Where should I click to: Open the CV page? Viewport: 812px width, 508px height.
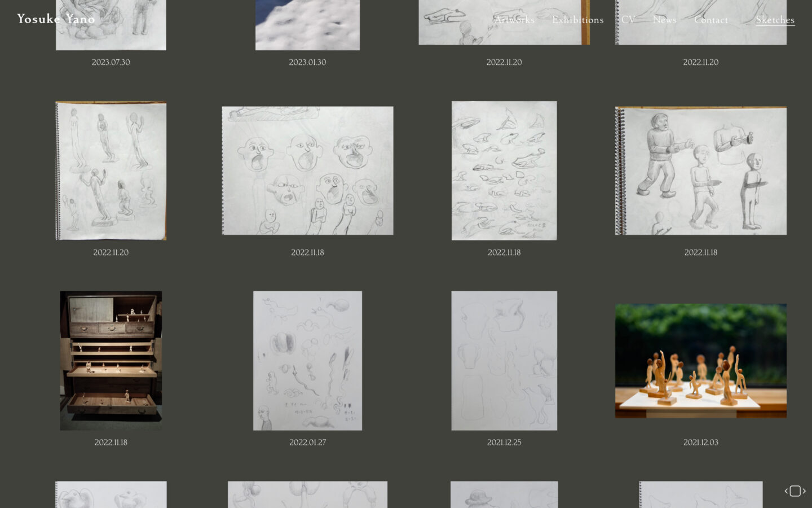628,20
